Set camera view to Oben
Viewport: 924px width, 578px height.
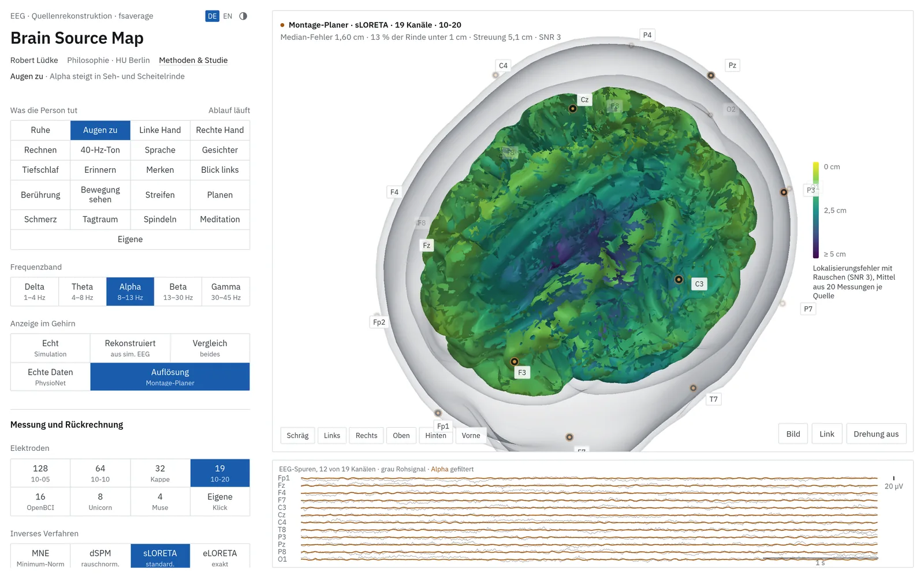(x=401, y=435)
